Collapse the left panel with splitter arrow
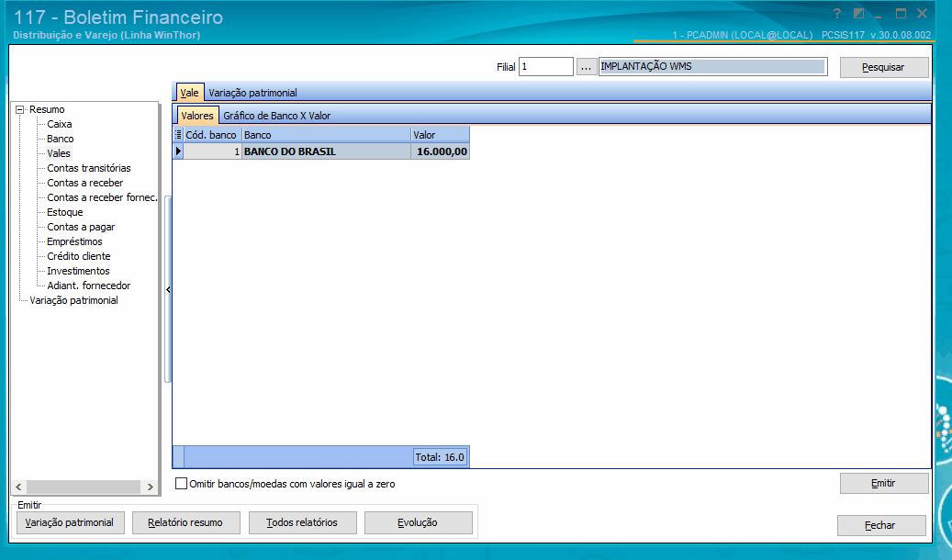This screenshot has height=560, width=952. (168, 290)
